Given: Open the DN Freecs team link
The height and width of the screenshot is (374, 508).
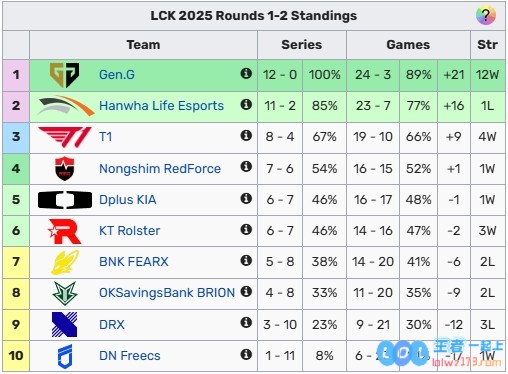Looking at the screenshot, I should (x=130, y=356).
